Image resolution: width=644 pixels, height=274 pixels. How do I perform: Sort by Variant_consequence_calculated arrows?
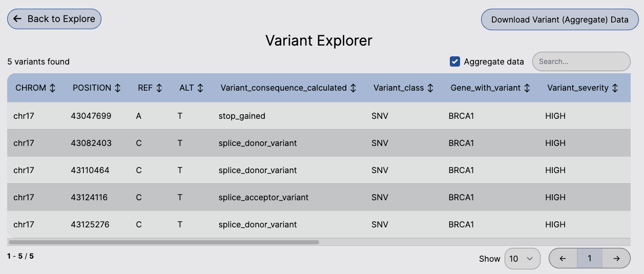(353, 88)
